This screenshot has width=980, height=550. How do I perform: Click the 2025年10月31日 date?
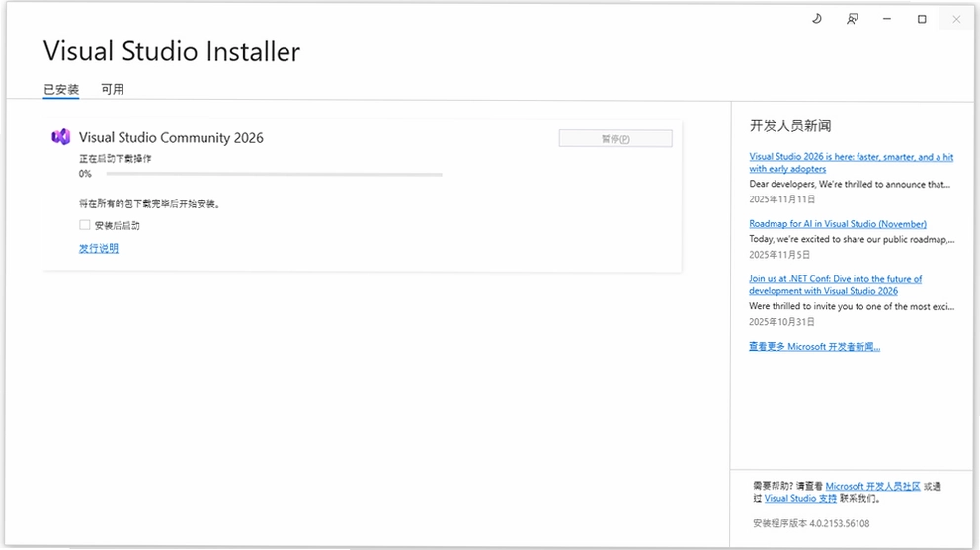click(781, 322)
